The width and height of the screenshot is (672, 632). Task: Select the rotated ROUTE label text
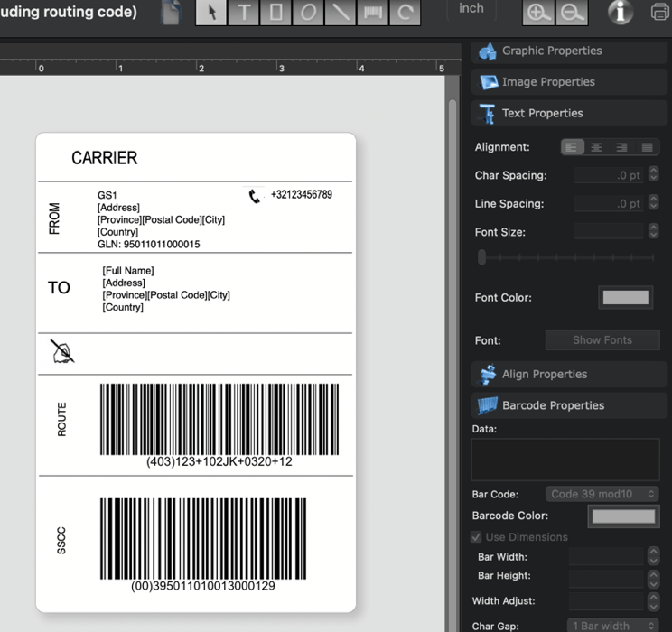click(62, 419)
